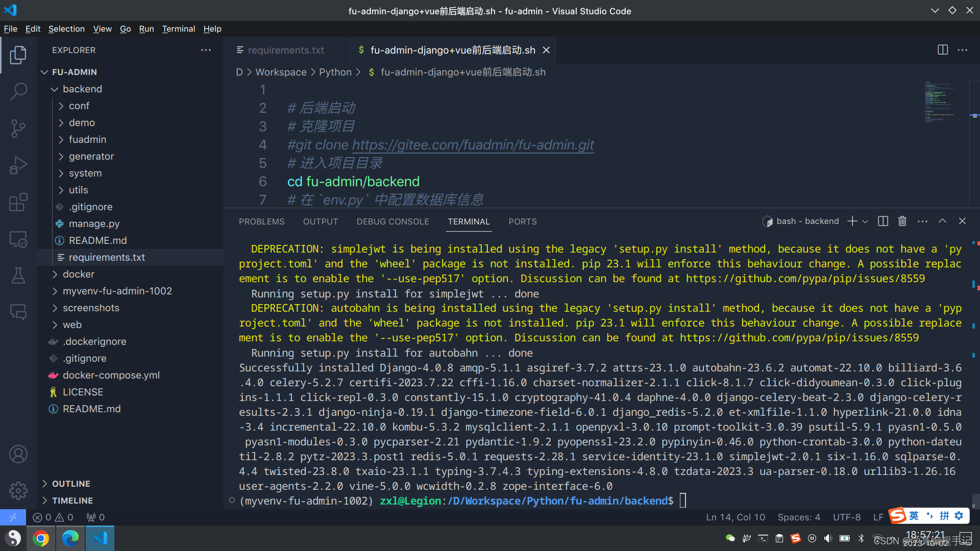This screenshot has width=980, height=551.
Task: Open the Terminal menu
Action: click(x=178, y=29)
